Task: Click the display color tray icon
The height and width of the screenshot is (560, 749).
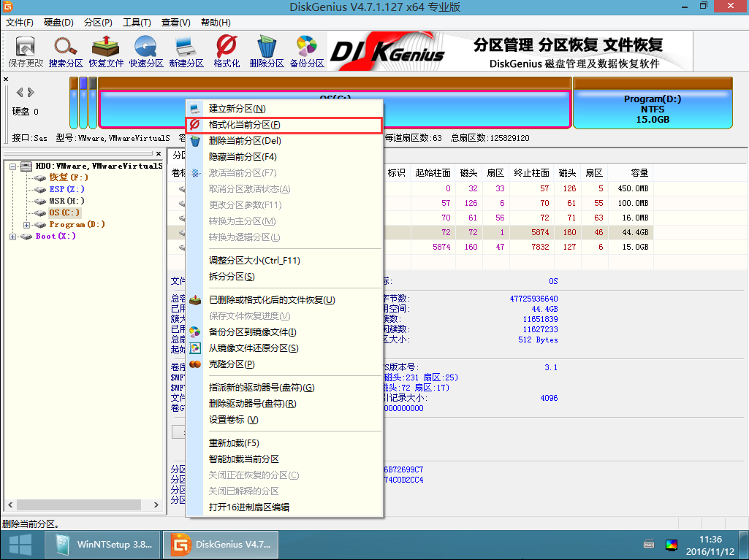Action: pos(671,545)
